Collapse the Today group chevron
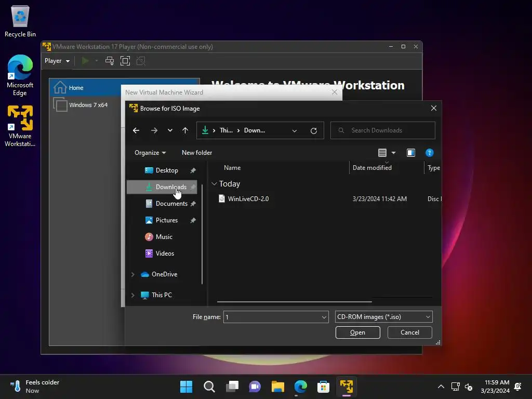This screenshot has width=532, height=399. 214,184
